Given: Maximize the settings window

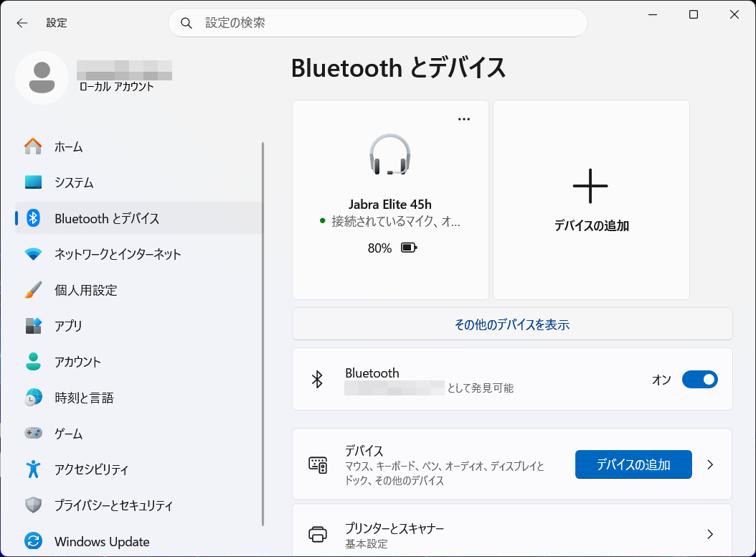Looking at the screenshot, I should pos(694,14).
